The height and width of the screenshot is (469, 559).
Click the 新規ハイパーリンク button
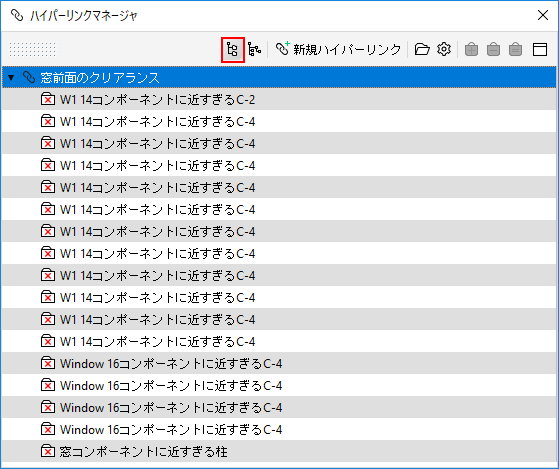(338, 49)
